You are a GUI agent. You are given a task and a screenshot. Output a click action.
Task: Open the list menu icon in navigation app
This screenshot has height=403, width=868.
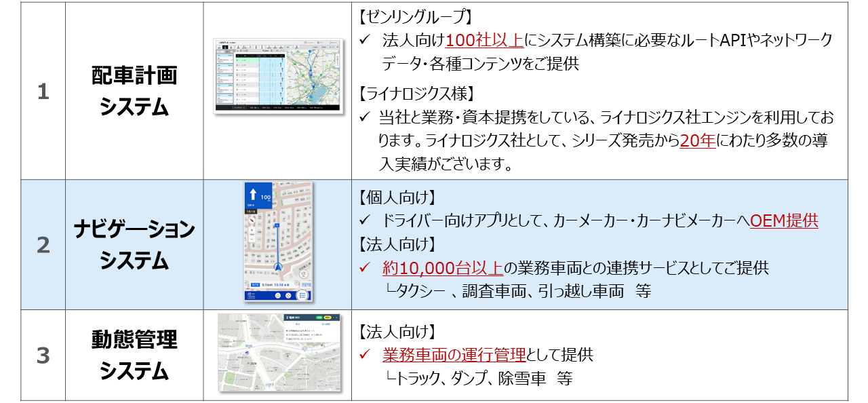click(x=302, y=295)
